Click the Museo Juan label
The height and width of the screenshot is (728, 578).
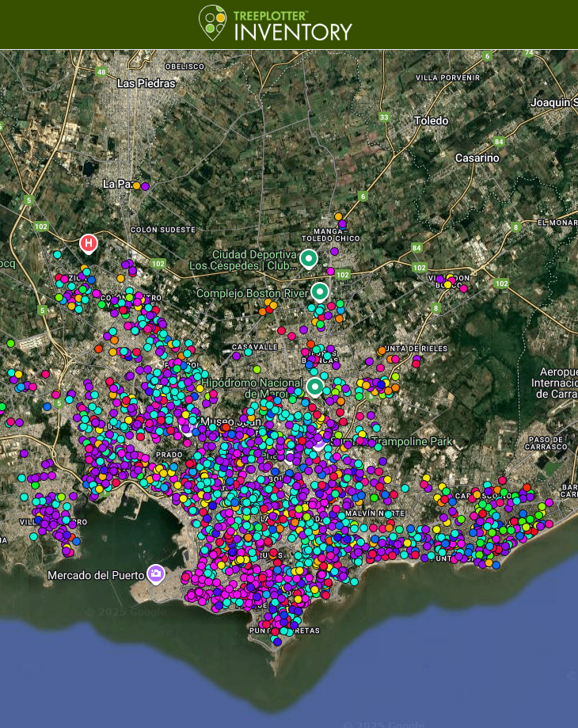point(230,422)
